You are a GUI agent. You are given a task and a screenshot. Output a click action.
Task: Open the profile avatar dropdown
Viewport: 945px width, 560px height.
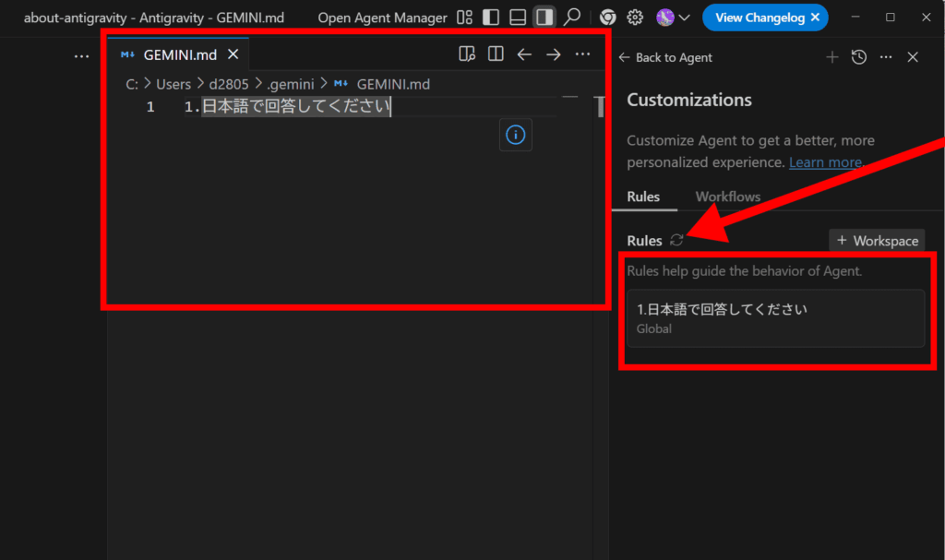[673, 18]
